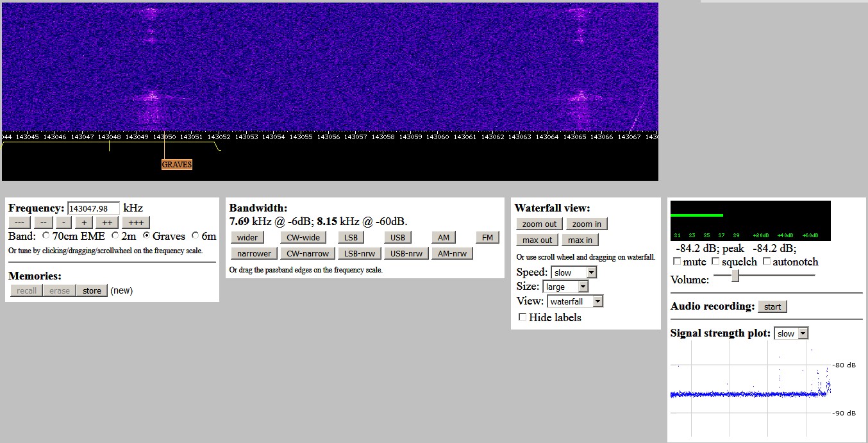Toggle the mute checkbox
Screen dimensions: 868x443
tap(678, 262)
